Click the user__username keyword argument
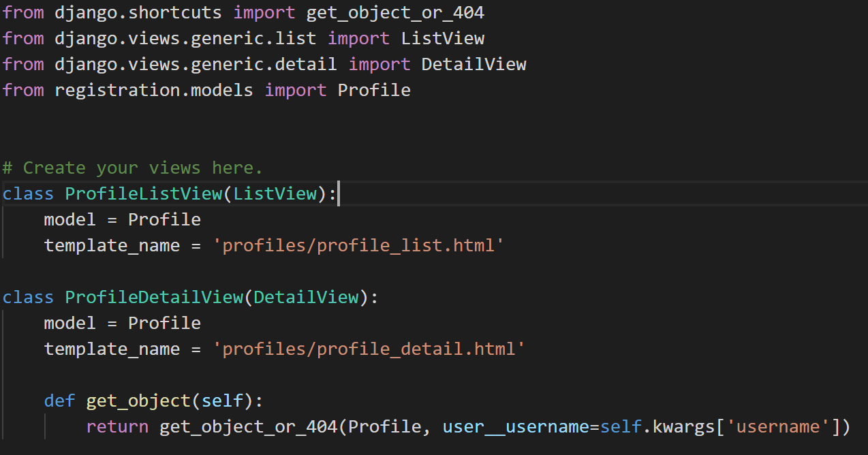This screenshot has height=455, width=868. coord(516,427)
